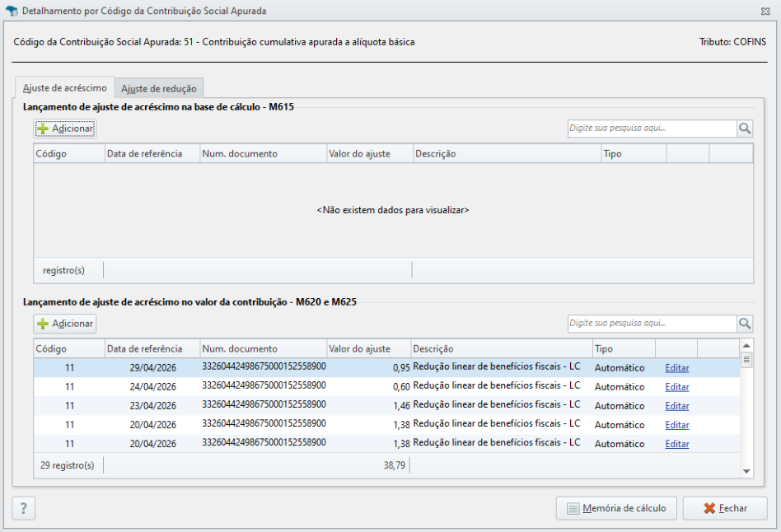Viewport: 781px width, 532px height.
Task: Click the search magnifier icon in M615 section
Action: (745, 128)
